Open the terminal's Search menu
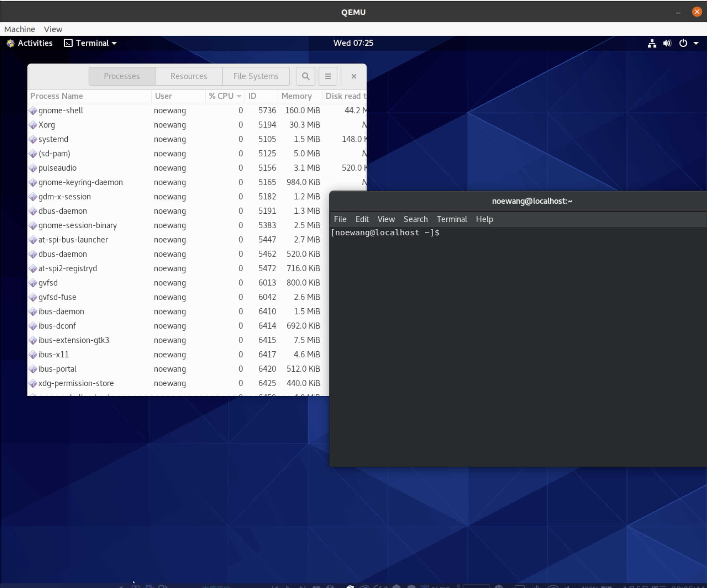The image size is (708, 588). tap(415, 219)
